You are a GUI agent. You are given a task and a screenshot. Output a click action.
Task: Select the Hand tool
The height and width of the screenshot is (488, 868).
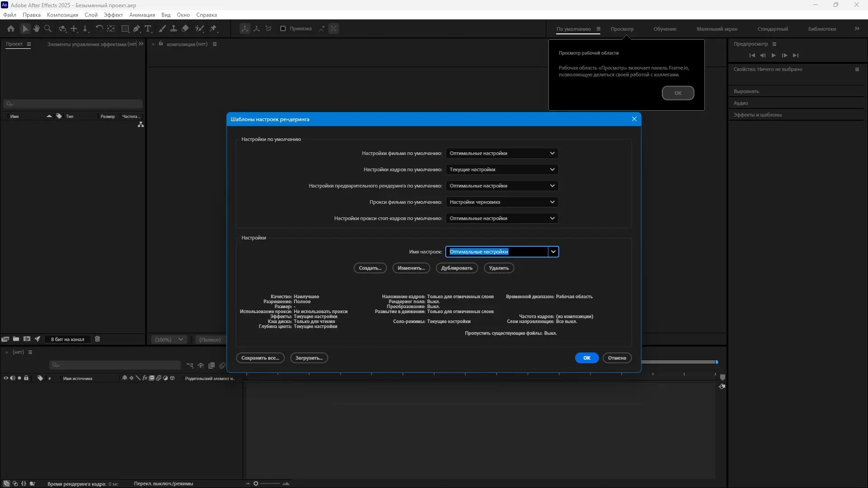[x=37, y=28]
